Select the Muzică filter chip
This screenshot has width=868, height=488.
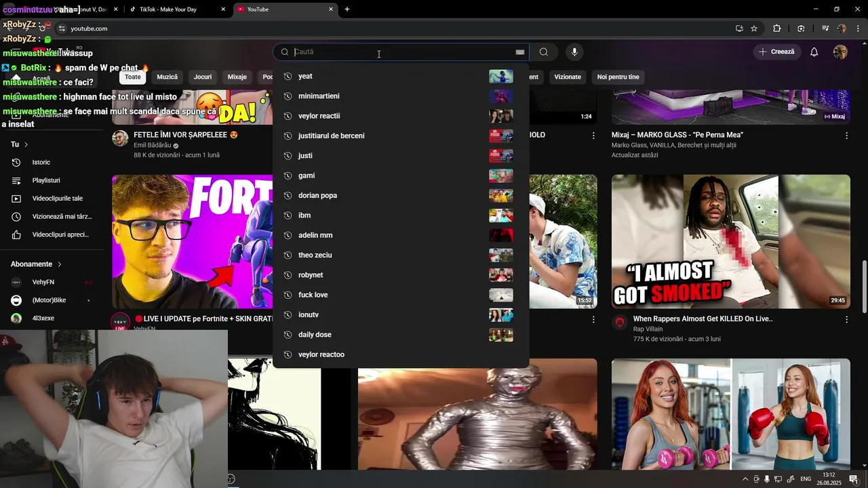pyautogui.click(x=167, y=77)
